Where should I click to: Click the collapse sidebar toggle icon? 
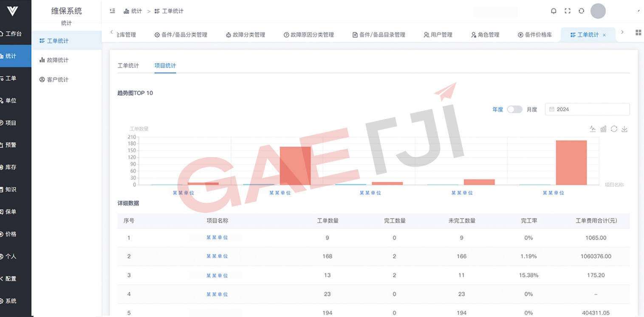[112, 11]
